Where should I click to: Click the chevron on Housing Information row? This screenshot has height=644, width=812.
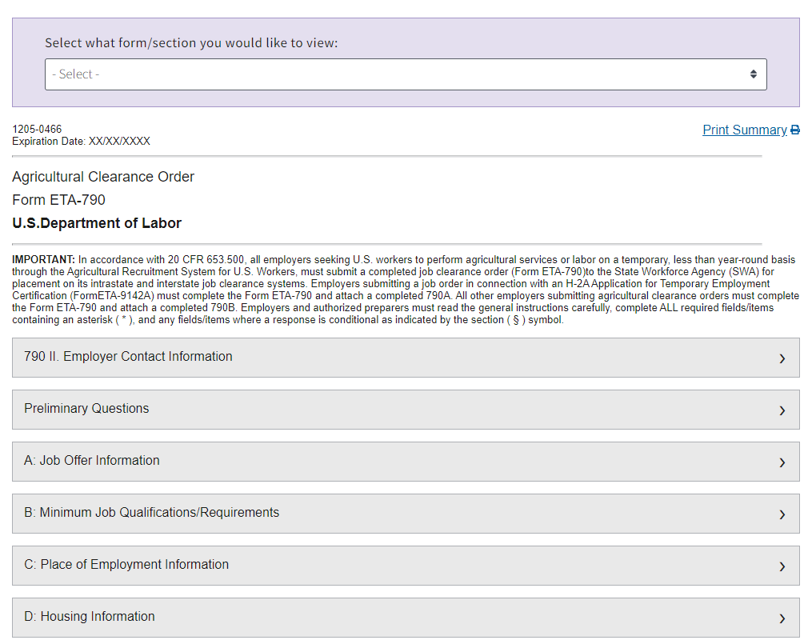click(x=782, y=618)
